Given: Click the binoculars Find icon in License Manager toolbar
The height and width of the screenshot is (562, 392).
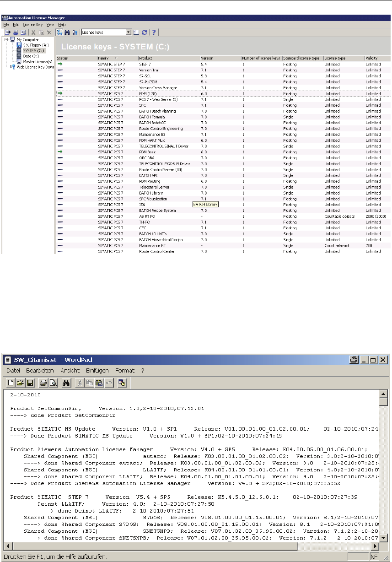Looking at the screenshot, I should click(67, 32).
